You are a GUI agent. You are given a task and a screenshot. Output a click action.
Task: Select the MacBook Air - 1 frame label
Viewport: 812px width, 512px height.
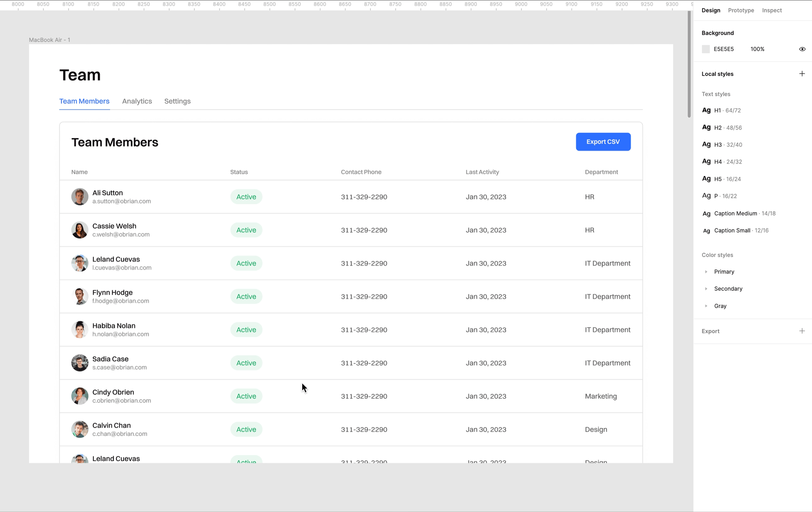50,40
